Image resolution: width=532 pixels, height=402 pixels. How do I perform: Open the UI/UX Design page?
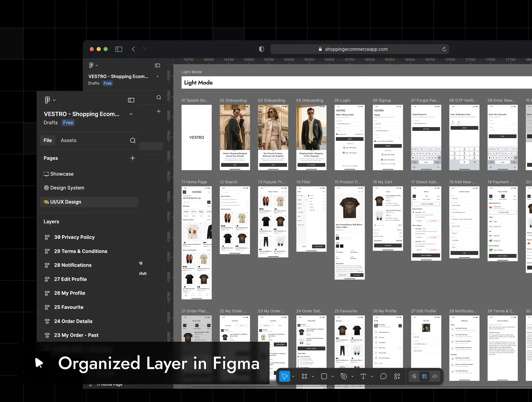(x=89, y=202)
